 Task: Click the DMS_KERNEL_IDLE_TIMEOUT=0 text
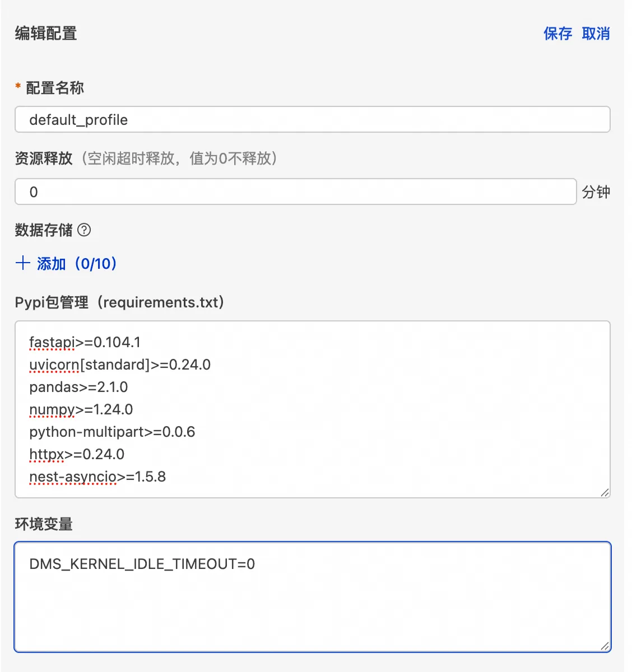pyautogui.click(x=142, y=564)
